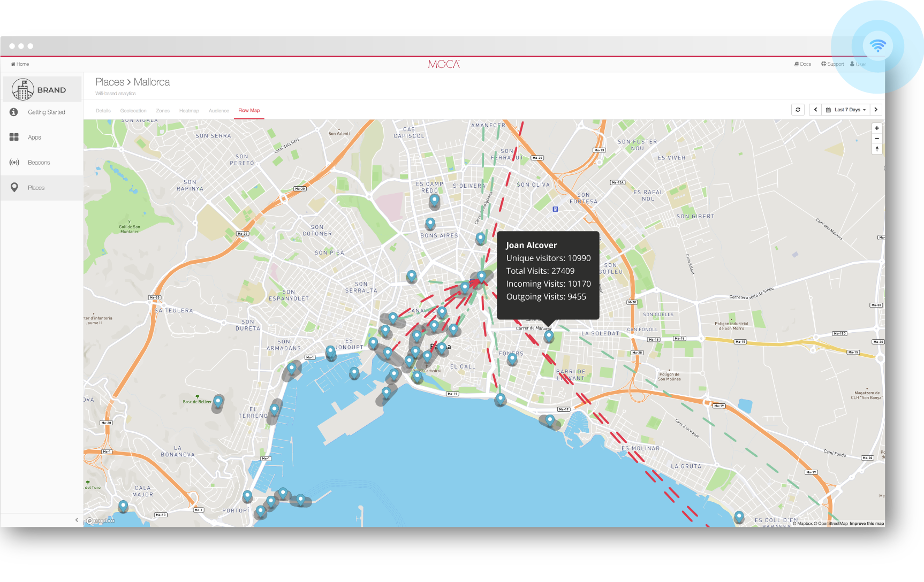Open the Docs link
924x582 pixels.
coord(802,64)
